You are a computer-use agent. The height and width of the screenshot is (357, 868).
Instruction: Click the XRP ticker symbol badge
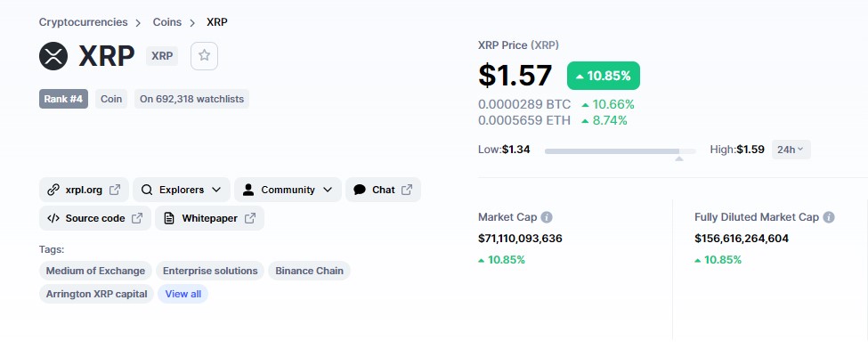coord(162,56)
